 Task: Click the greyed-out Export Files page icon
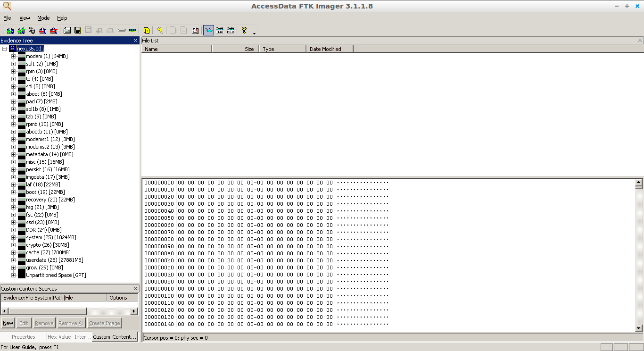173,30
